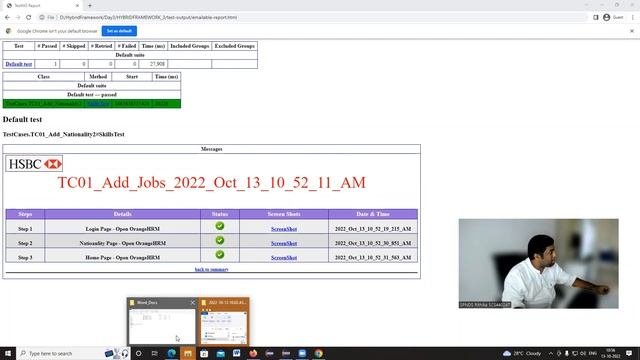640x360 pixels.
Task: Click the Set as default button
Action: pyautogui.click(x=119, y=31)
